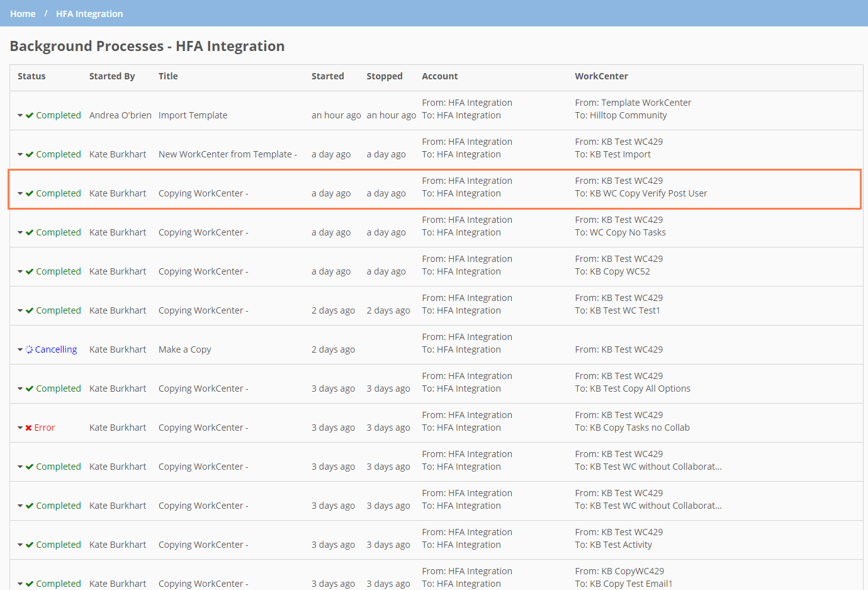Click 'To: KB Test Import' text
Image resolution: width=868 pixels, height=590 pixels.
613,154
